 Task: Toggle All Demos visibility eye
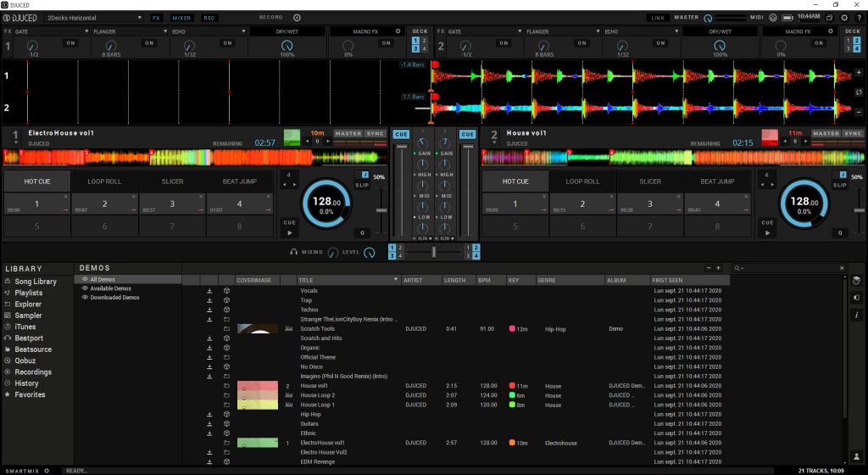(85, 280)
